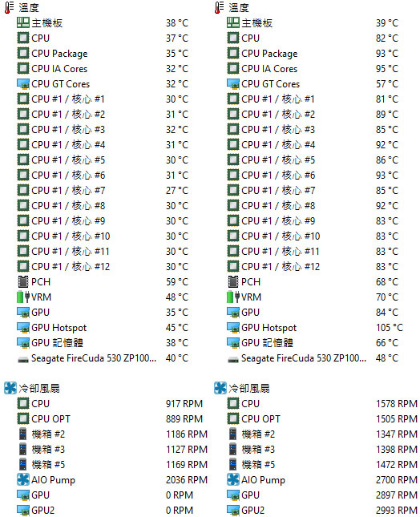The image size is (420, 517).
Task: Click thermometer icon of 溫度 heading above 主機板 38 °C
Action: 9,7
